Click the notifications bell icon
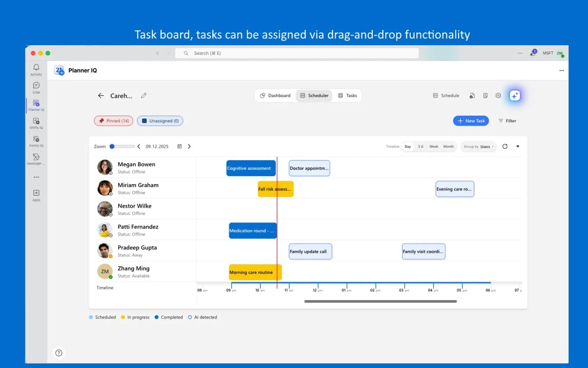Viewport: 588px width, 368px height. [533, 53]
